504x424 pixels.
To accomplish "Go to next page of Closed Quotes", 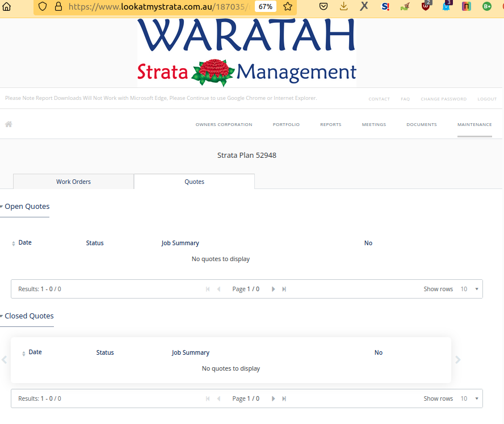I will point(273,398).
